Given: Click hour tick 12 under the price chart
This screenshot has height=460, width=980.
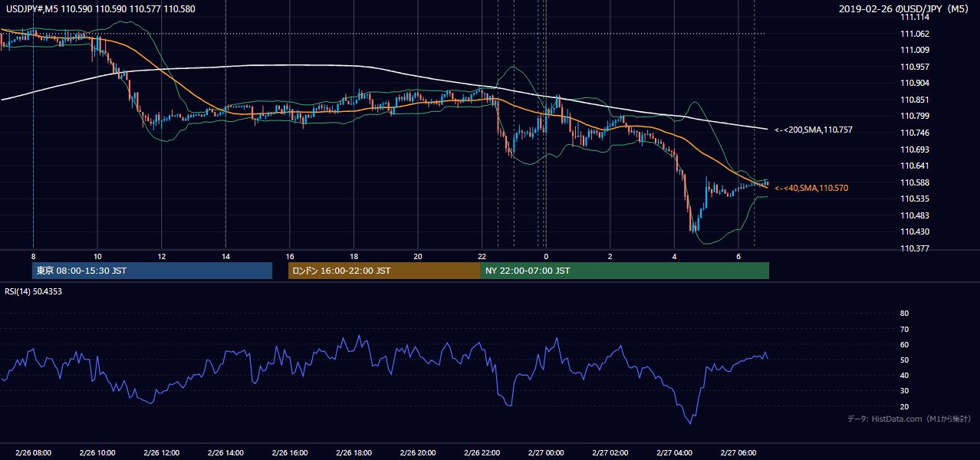Looking at the screenshot, I should tap(161, 256).
